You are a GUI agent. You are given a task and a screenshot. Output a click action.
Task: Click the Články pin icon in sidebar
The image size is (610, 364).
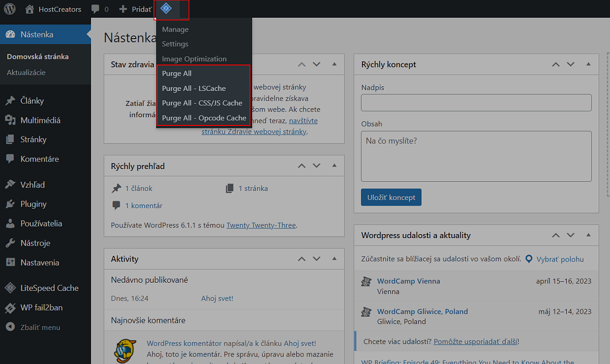coord(10,101)
